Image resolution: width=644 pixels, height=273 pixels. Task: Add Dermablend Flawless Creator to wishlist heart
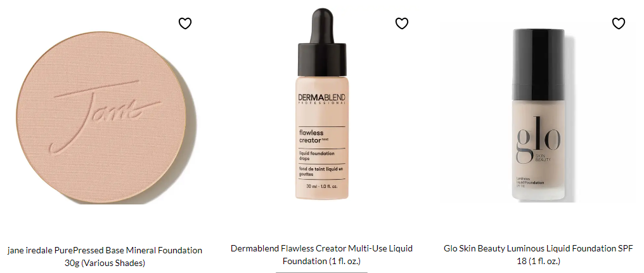pos(402,23)
